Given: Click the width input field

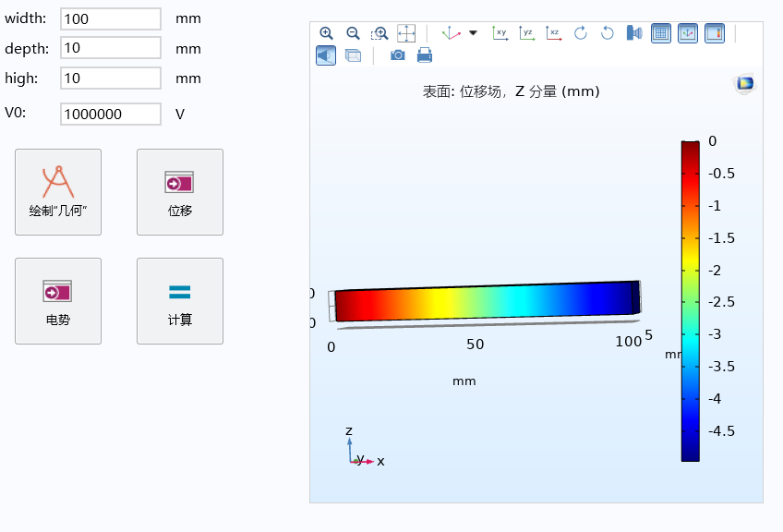Looking at the screenshot, I should (x=110, y=18).
